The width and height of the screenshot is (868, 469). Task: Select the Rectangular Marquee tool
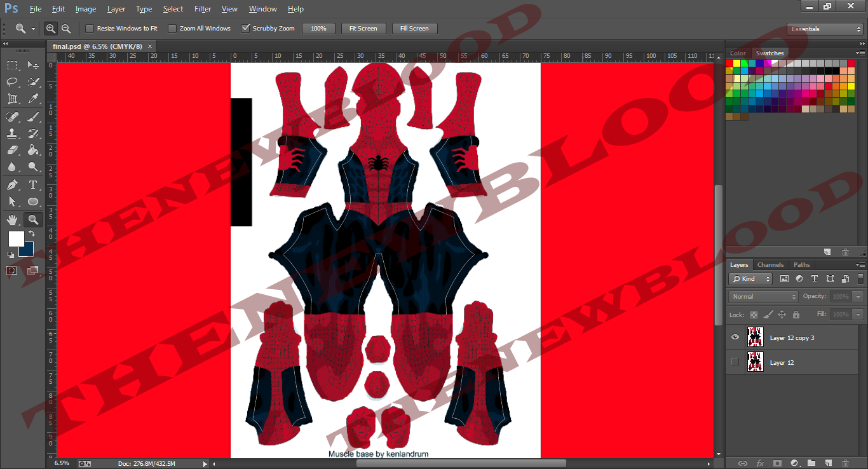click(12, 65)
